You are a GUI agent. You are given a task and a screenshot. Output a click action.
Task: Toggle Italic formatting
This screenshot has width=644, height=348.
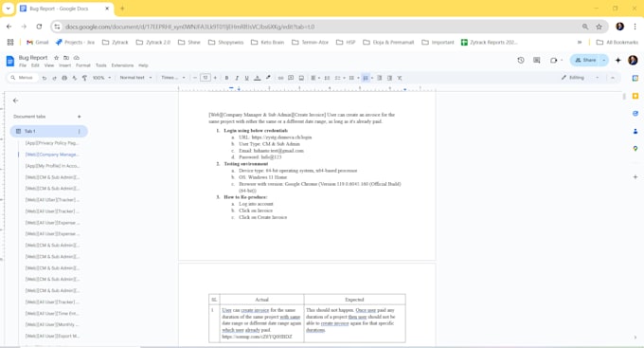237,78
